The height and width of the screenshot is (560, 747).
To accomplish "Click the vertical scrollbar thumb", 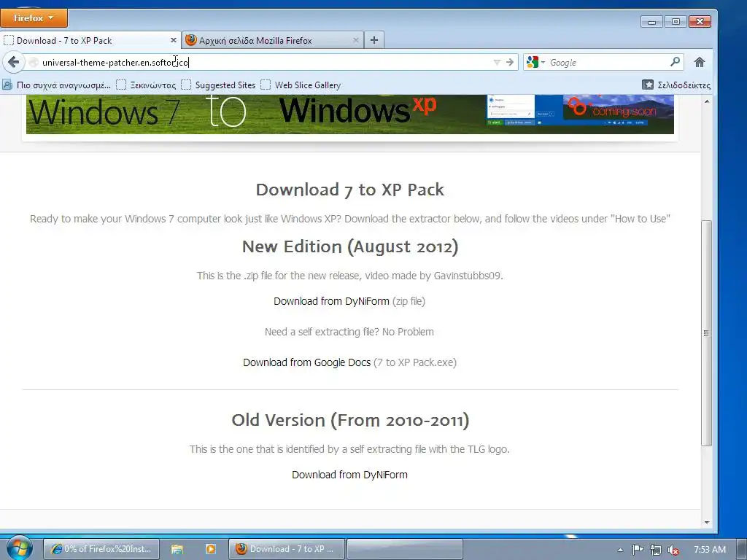I will tap(707, 332).
